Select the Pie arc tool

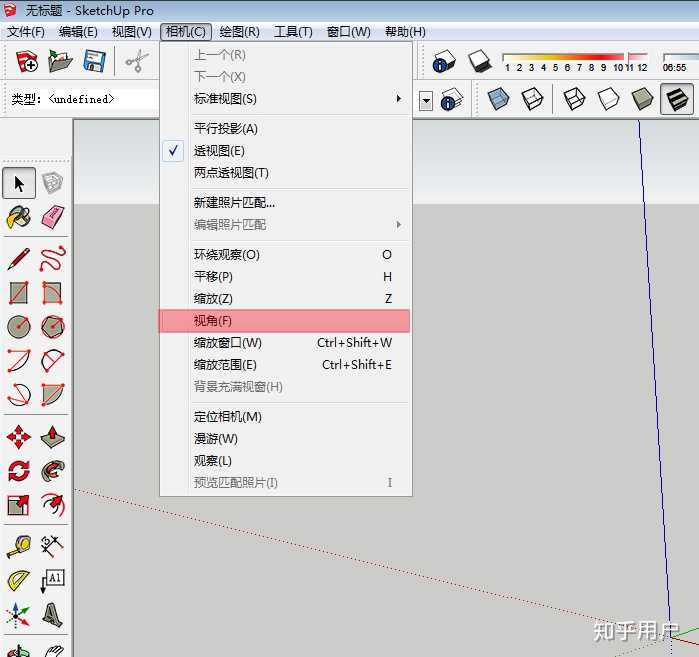pyautogui.click(x=52, y=394)
